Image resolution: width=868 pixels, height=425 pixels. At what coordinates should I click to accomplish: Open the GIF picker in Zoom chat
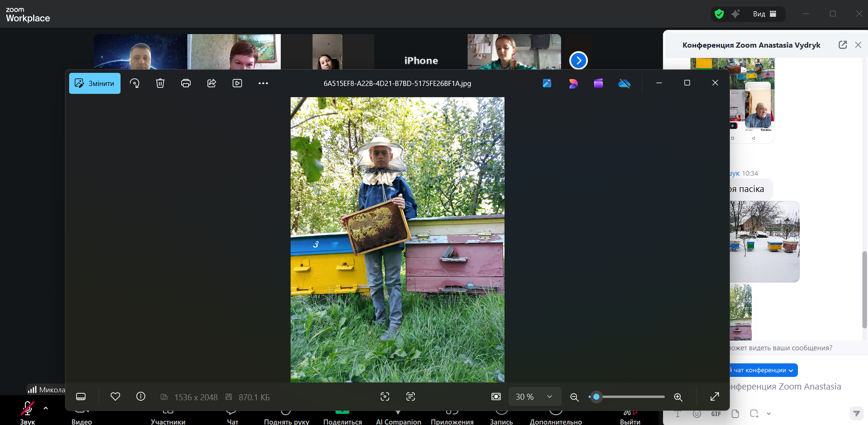click(x=716, y=414)
